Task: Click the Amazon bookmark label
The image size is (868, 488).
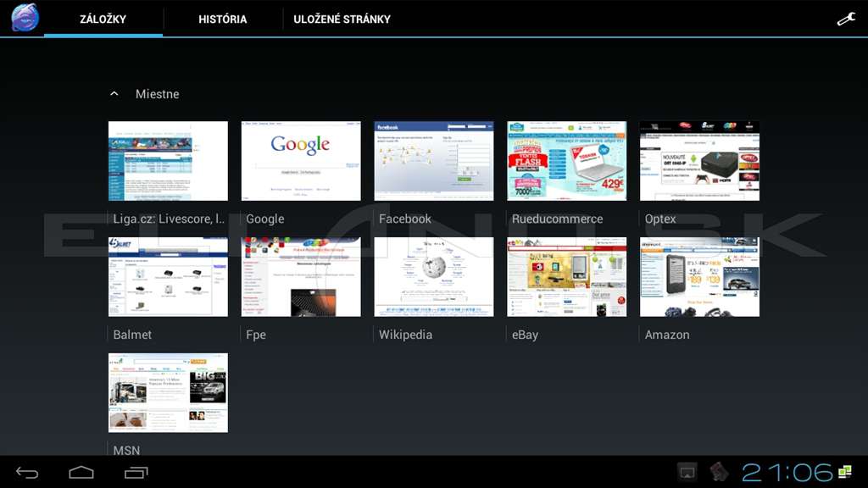Action: tap(667, 335)
